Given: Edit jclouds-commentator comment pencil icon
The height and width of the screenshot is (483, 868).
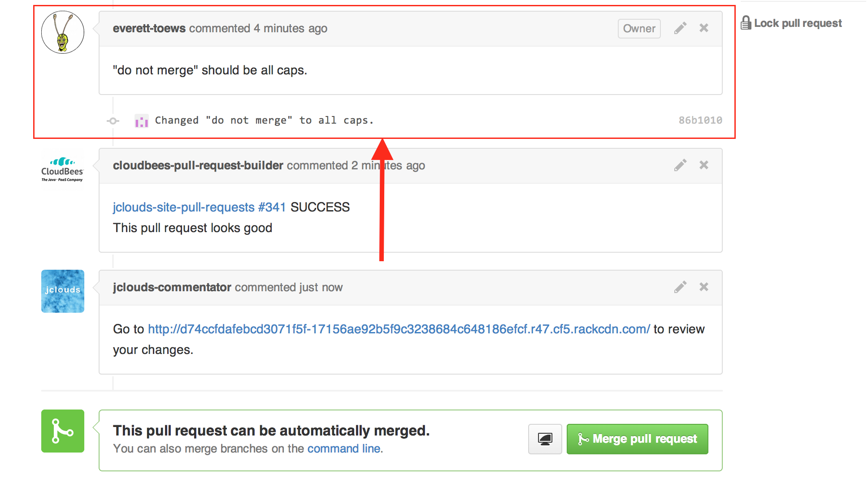Looking at the screenshot, I should pos(680,287).
